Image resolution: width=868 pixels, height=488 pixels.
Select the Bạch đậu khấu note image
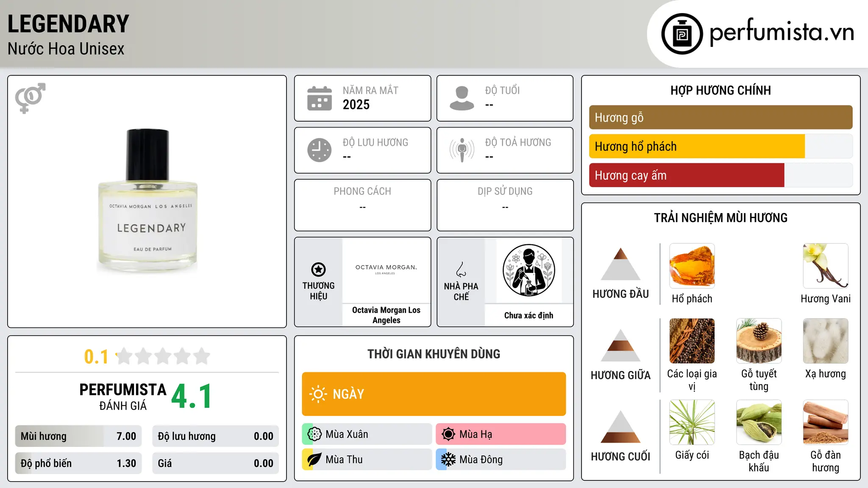pos(759,422)
